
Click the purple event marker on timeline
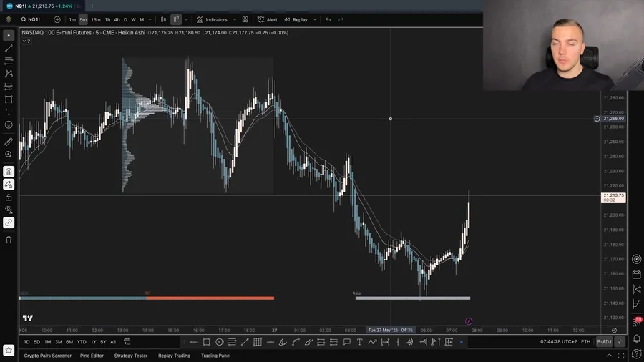tap(469, 321)
